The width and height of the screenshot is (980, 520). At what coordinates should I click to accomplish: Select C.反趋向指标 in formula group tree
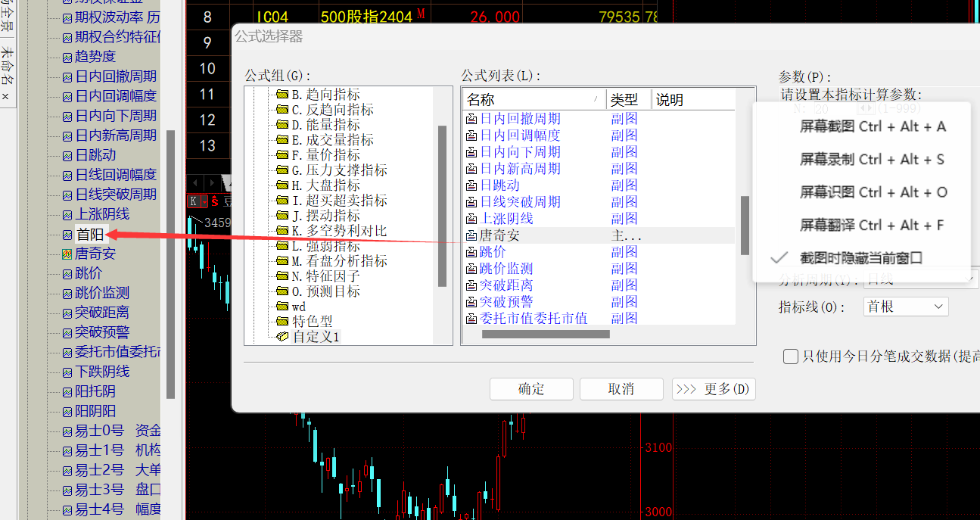(333, 110)
